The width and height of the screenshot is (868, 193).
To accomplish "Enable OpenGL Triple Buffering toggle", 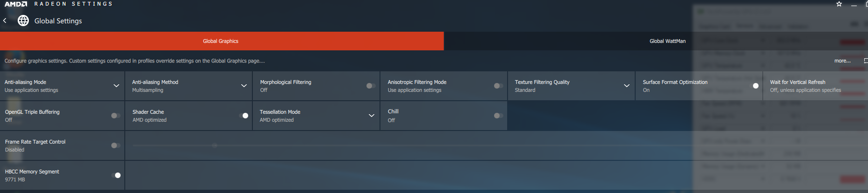I will tap(115, 116).
